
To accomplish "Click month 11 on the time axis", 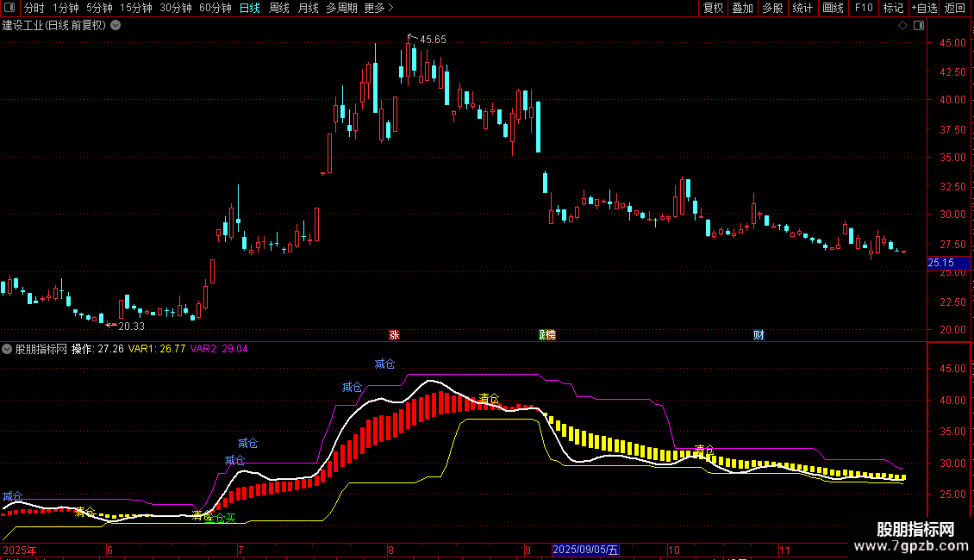I will point(784,550).
